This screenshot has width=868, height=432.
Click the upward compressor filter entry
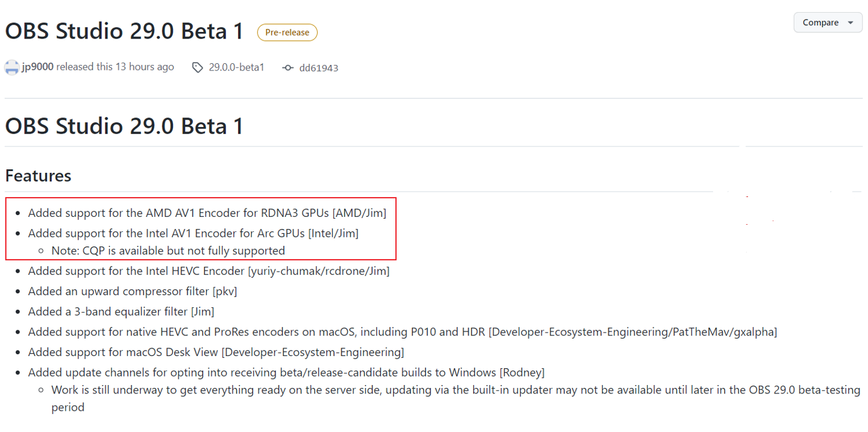(x=133, y=292)
